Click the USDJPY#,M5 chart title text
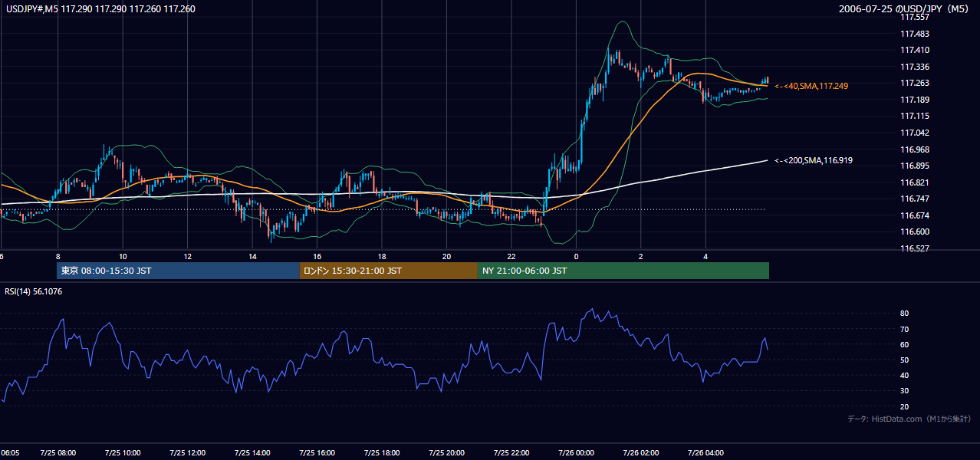The height and width of the screenshot is (460, 980). coord(100,9)
